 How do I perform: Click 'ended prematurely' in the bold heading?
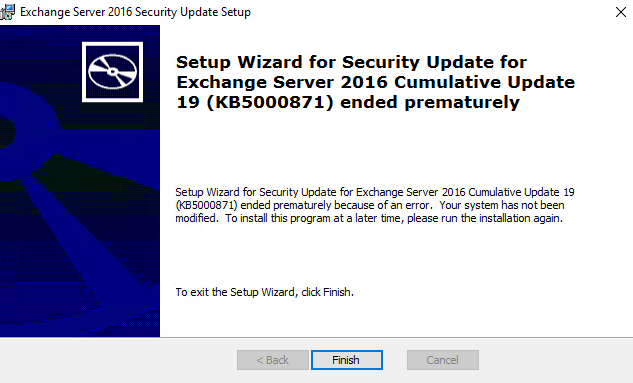click(x=430, y=102)
